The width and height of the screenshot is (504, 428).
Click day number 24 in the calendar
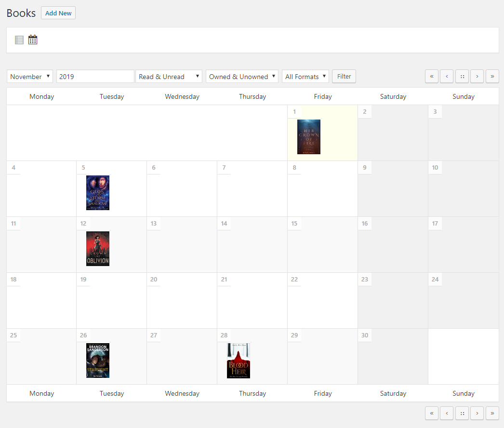coord(435,280)
